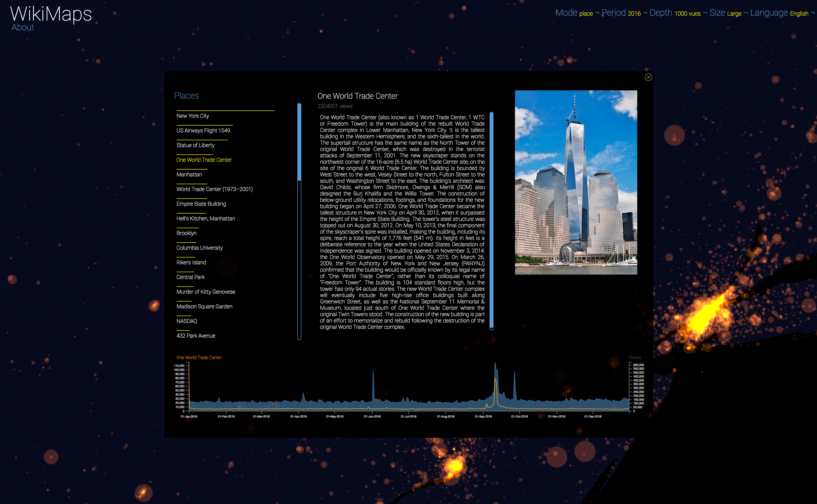This screenshot has width=817, height=504.
Task: Select Central Park entry
Action: click(x=190, y=277)
